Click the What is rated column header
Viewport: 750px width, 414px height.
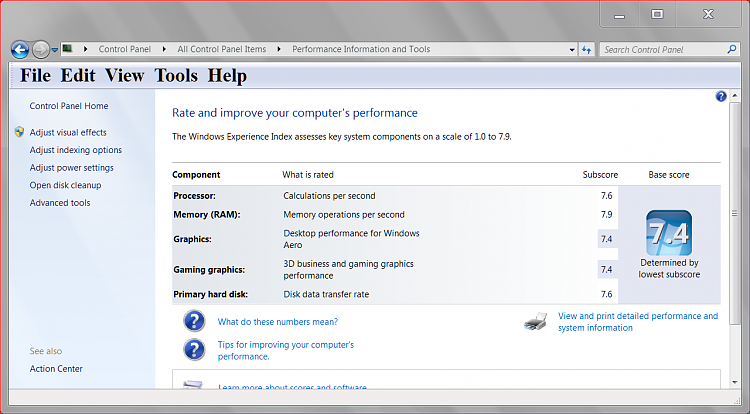click(x=308, y=175)
